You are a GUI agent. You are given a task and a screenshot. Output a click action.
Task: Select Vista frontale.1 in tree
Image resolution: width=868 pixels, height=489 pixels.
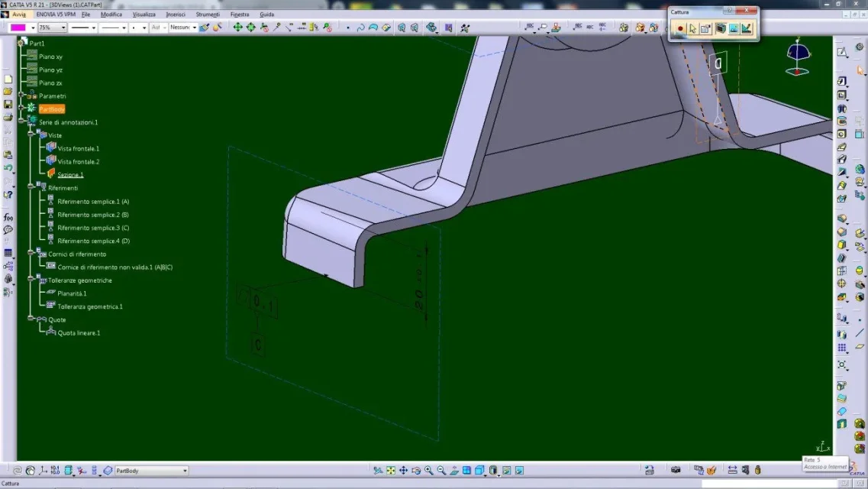(x=78, y=148)
